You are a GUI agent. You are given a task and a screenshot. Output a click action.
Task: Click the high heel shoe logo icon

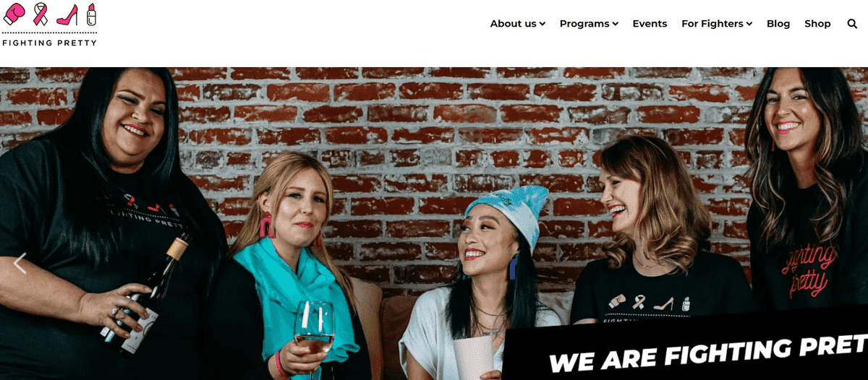(67, 15)
